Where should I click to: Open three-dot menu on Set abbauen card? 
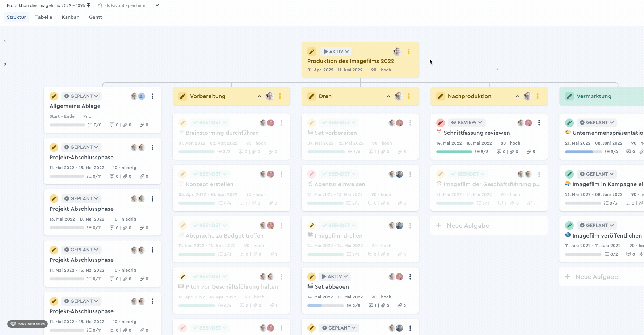410,277
